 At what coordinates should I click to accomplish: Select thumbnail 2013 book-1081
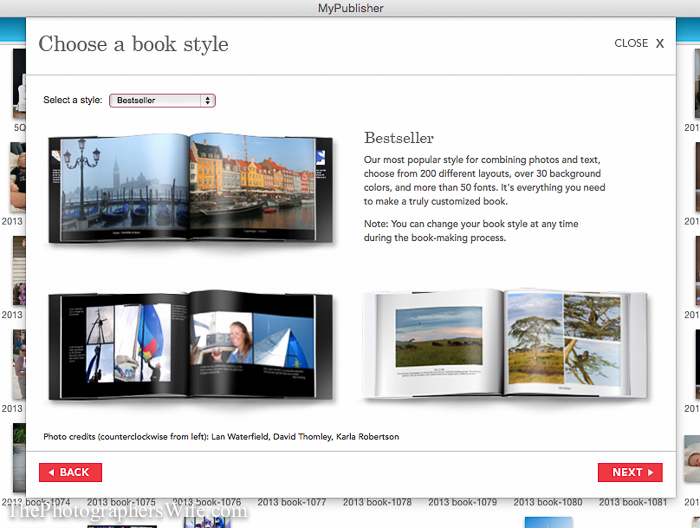coord(633,503)
